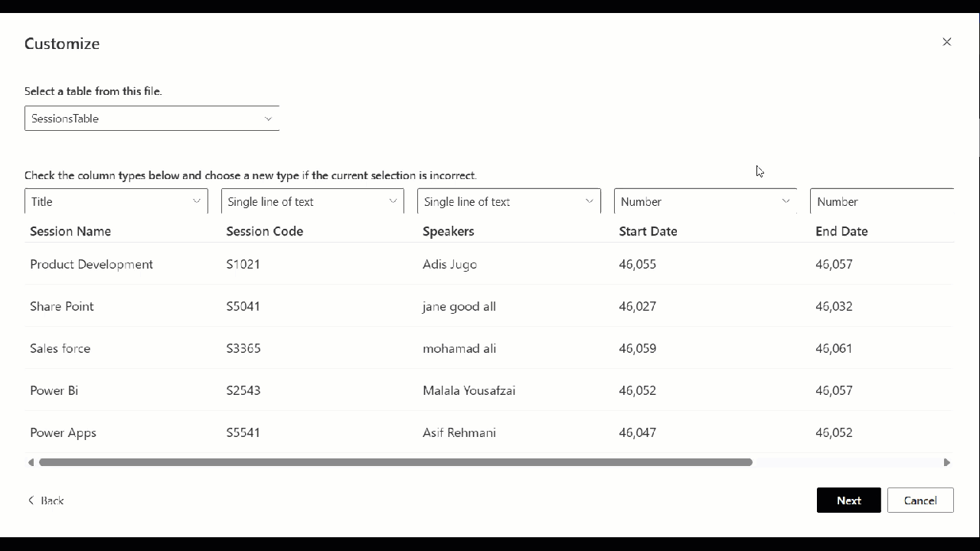980x551 pixels.
Task: Click the Next button
Action: [x=848, y=500]
